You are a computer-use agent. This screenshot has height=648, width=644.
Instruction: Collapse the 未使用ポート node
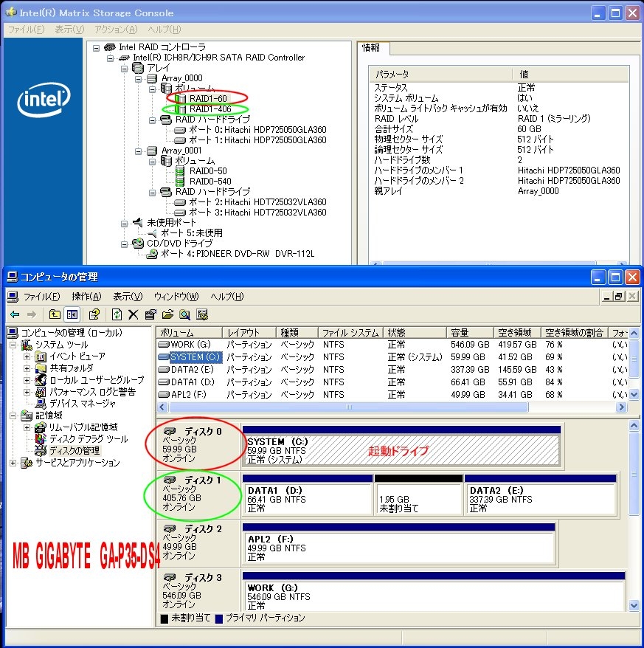pyautogui.click(x=124, y=224)
